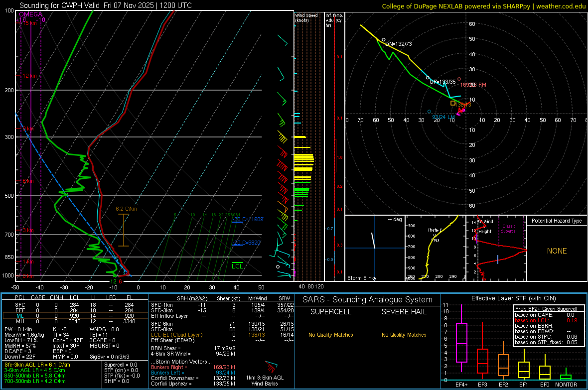Click 'No Quality Matches' under SUPERCELL

click(331, 335)
